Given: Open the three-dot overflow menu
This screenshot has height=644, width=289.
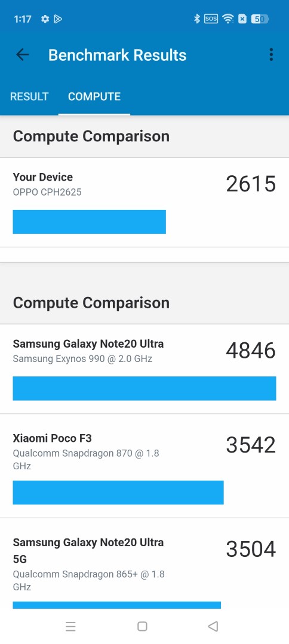Looking at the screenshot, I should 270,55.
